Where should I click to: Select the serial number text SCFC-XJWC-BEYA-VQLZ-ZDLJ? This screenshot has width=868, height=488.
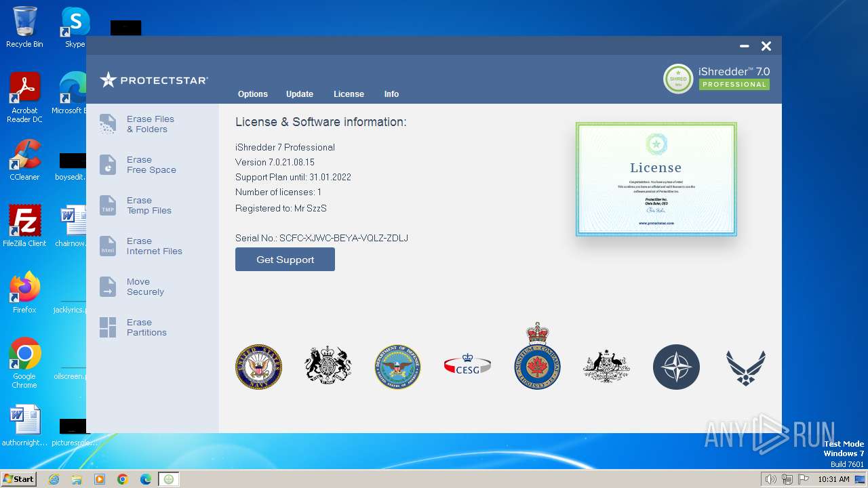[344, 238]
